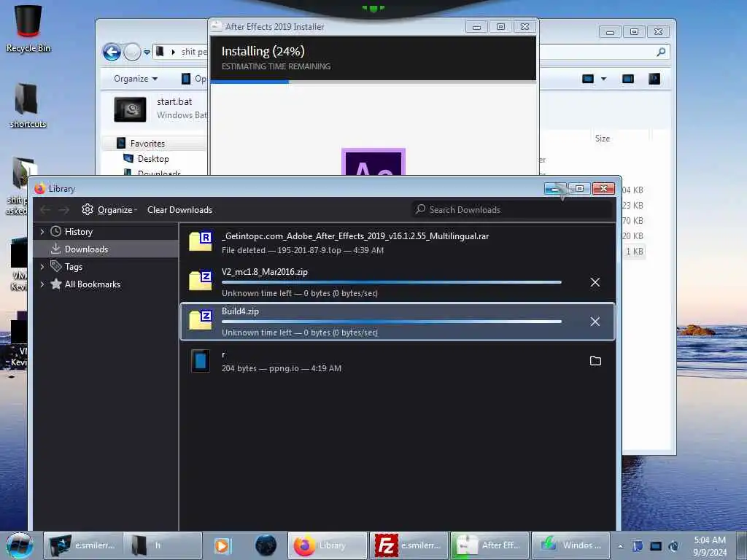Open the view options dropdown arrow in Explorer

pyautogui.click(x=603, y=79)
